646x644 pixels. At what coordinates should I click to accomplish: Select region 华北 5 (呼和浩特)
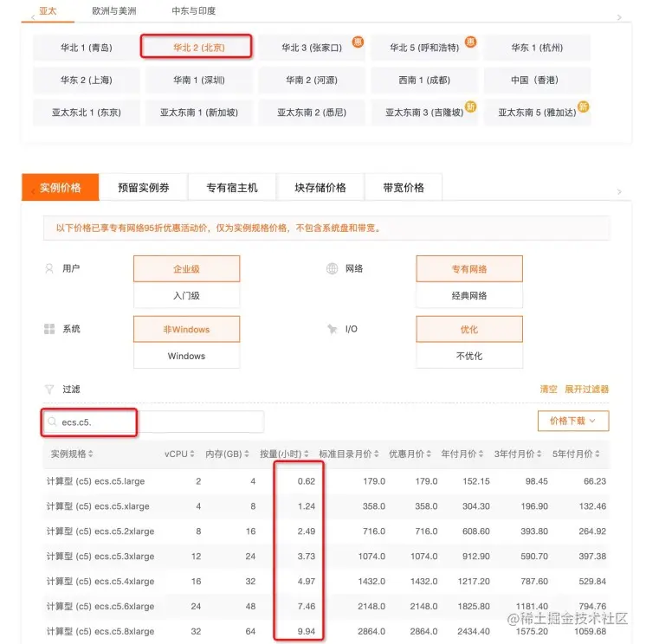click(x=424, y=48)
